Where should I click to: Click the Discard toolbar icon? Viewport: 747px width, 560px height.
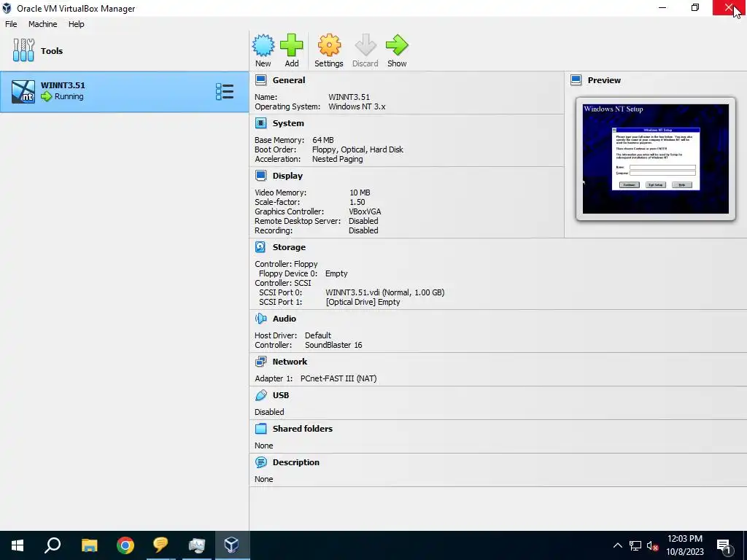pyautogui.click(x=365, y=45)
